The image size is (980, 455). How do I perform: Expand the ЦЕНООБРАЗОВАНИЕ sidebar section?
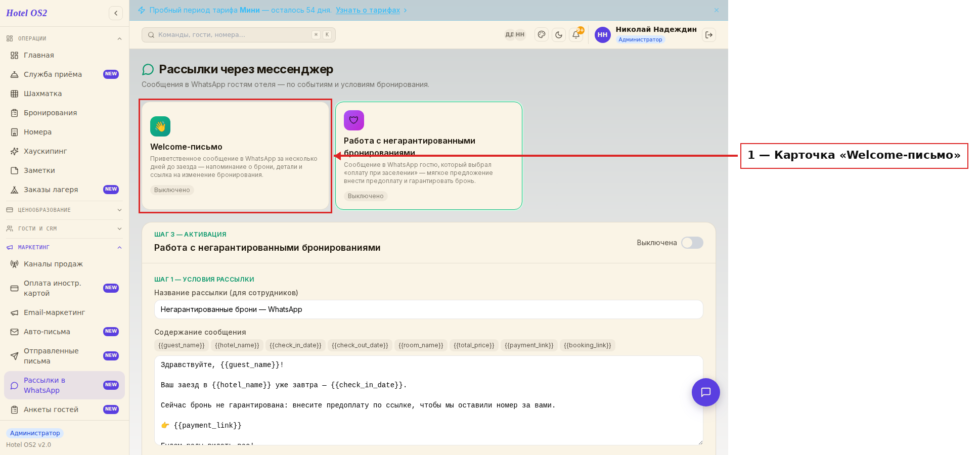click(x=64, y=210)
